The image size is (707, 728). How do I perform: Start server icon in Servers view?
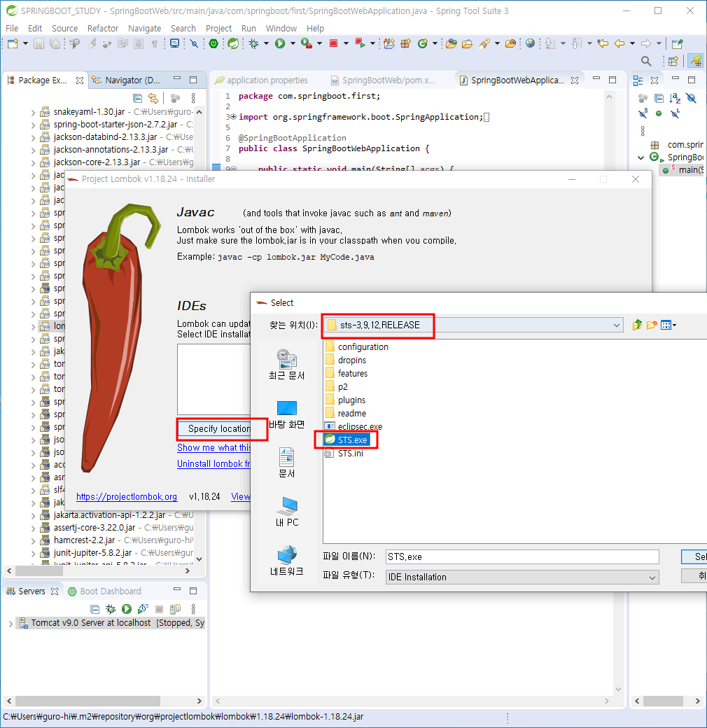[x=127, y=609]
